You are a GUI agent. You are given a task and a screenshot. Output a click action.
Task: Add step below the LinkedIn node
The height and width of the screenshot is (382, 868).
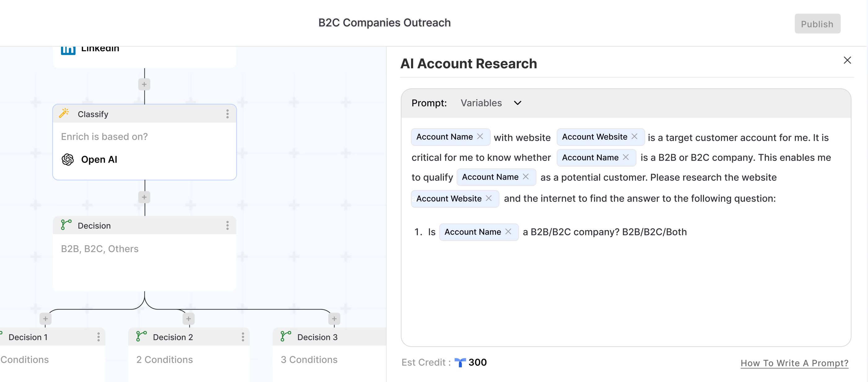point(144,84)
